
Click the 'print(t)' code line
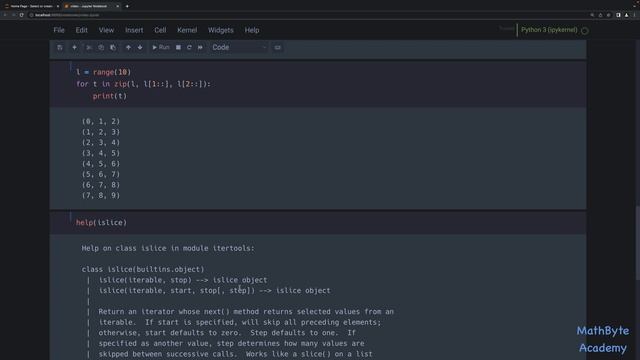(110, 96)
